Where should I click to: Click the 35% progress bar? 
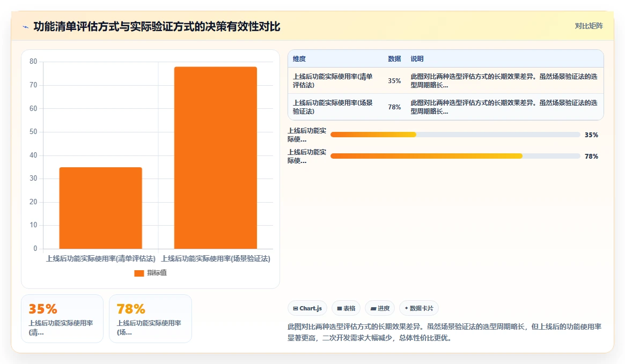455,135
